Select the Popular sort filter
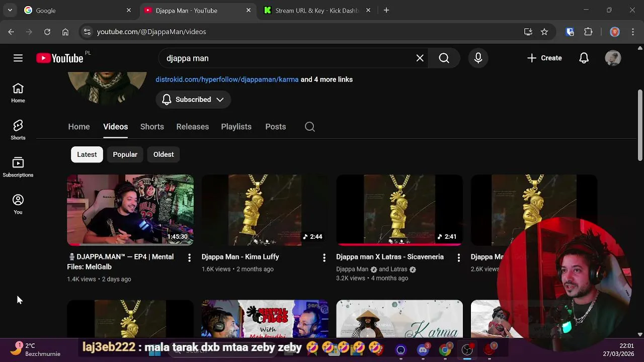644x362 pixels. [x=125, y=154]
